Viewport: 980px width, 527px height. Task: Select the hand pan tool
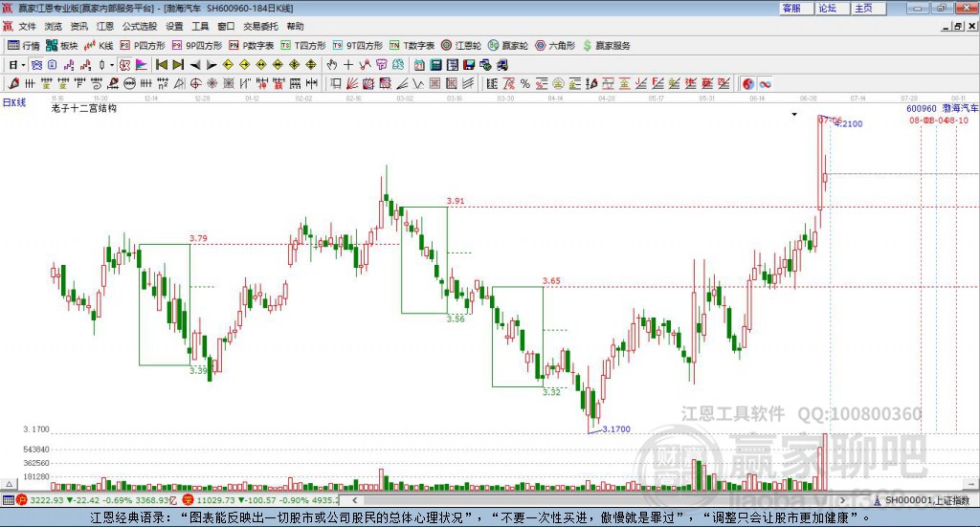332,65
